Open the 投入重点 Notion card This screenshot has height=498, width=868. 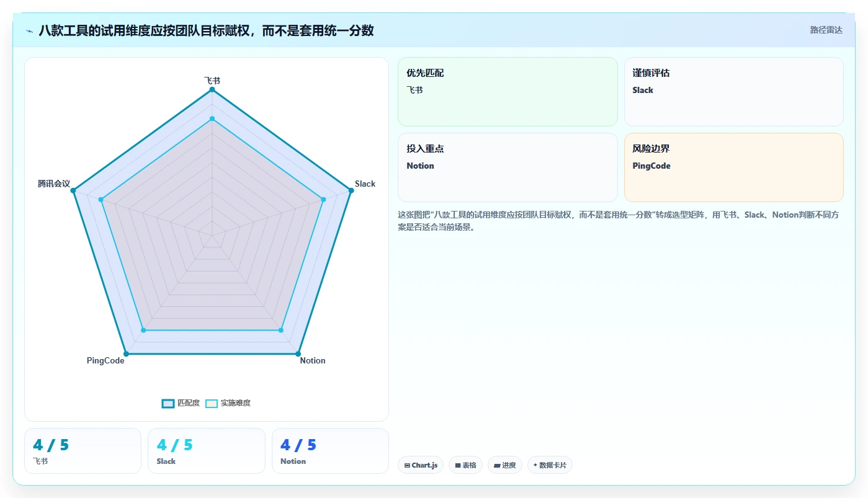point(508,167)
